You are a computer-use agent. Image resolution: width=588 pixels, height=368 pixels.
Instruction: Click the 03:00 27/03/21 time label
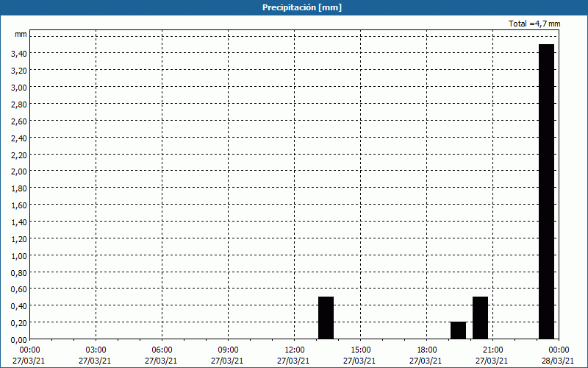point(96,355)
